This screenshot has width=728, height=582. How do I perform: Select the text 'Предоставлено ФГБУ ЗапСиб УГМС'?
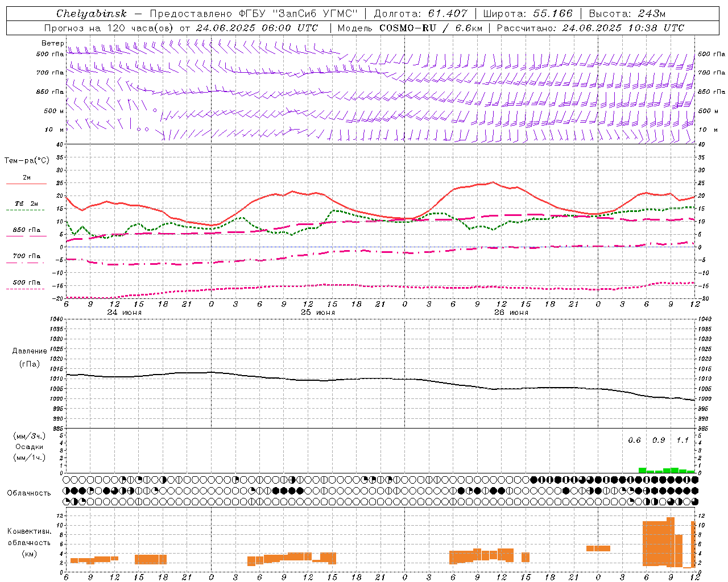pos(253,14)
